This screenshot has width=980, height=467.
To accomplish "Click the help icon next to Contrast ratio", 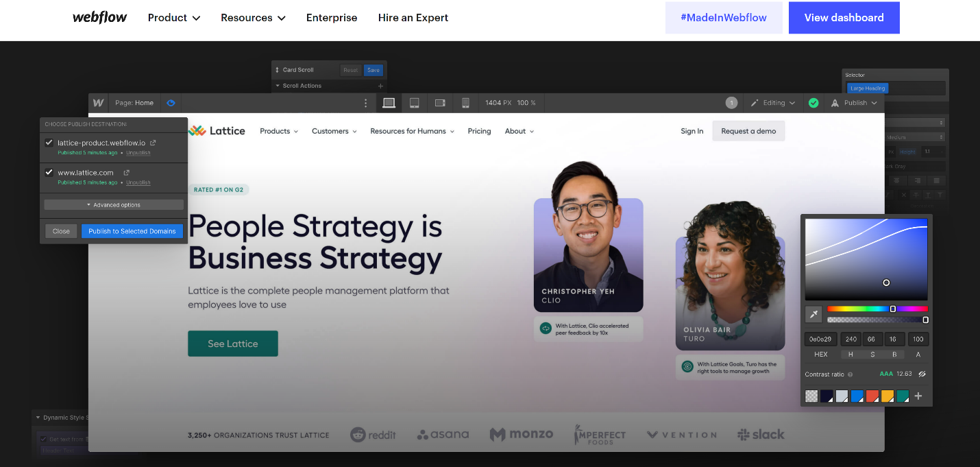I will point(850,374).
